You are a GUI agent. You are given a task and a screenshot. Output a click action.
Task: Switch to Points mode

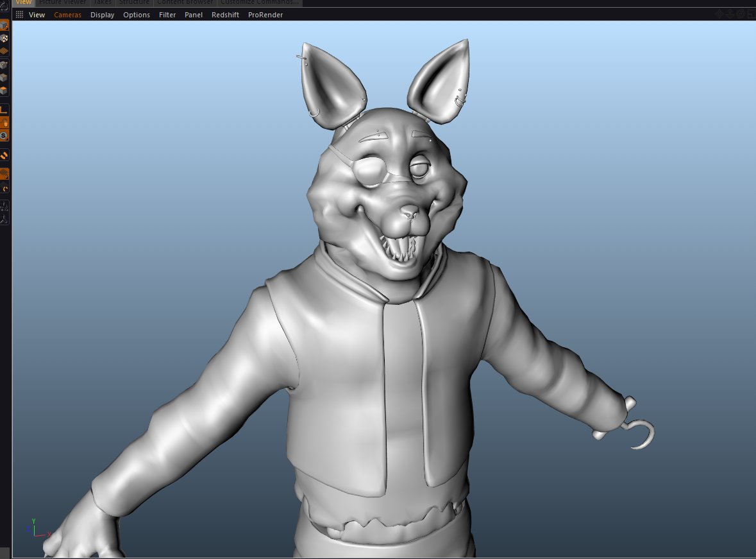click(x=4, y=65)
